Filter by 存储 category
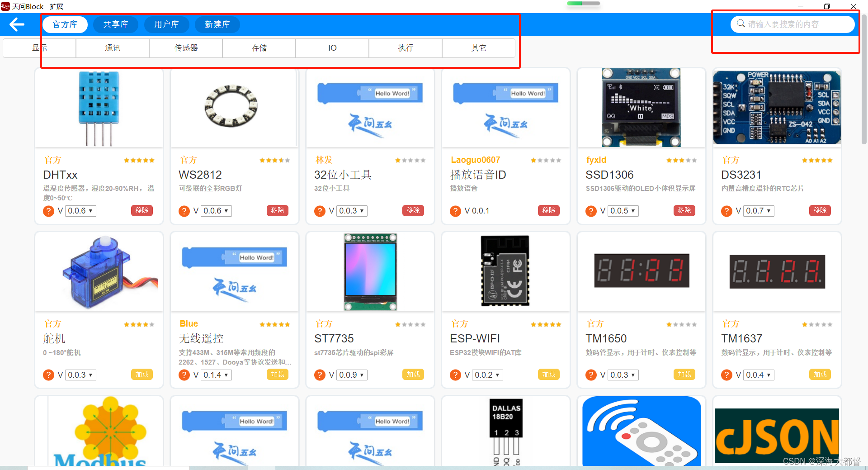 259,48
